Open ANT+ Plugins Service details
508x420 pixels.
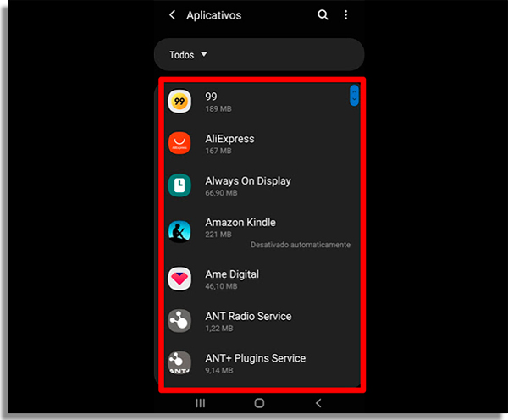click(x=262, y=363)
